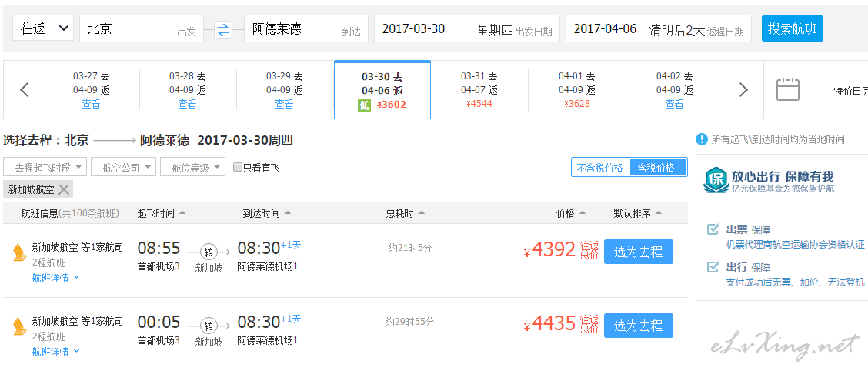868x371 pixels.
Task: Switch to 不含税价格 price view
Action: click(600, 168)
